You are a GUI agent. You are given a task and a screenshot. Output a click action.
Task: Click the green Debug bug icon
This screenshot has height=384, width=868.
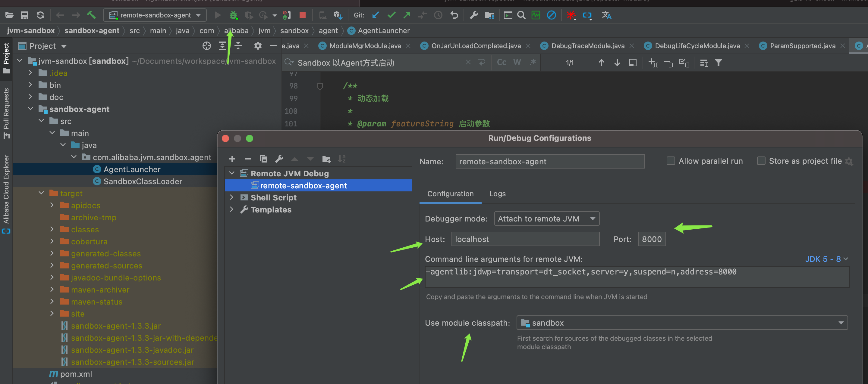(x=233, y=15)
